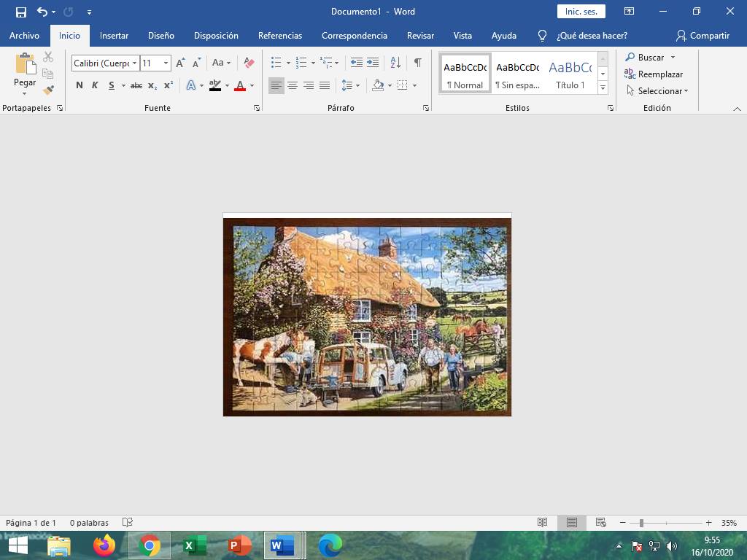Open the Calibri font name dropdown
Screen dimensions: 747x560
[x=134, y=63]
